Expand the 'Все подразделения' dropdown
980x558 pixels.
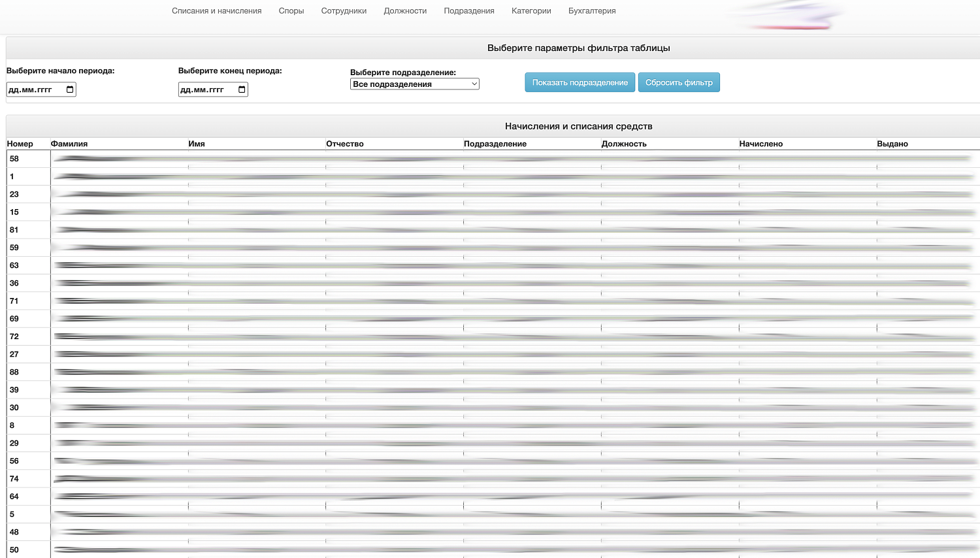pos(414,84)
